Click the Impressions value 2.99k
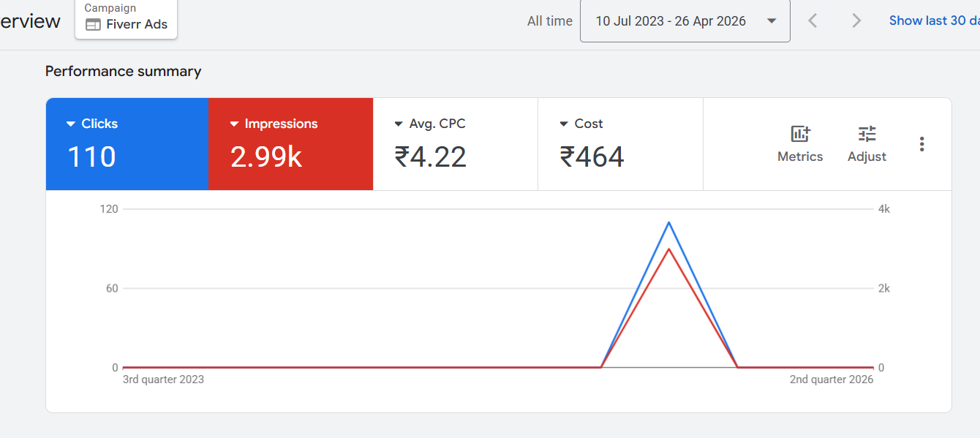This screenshot has width=980, height=438. [266, 157]
